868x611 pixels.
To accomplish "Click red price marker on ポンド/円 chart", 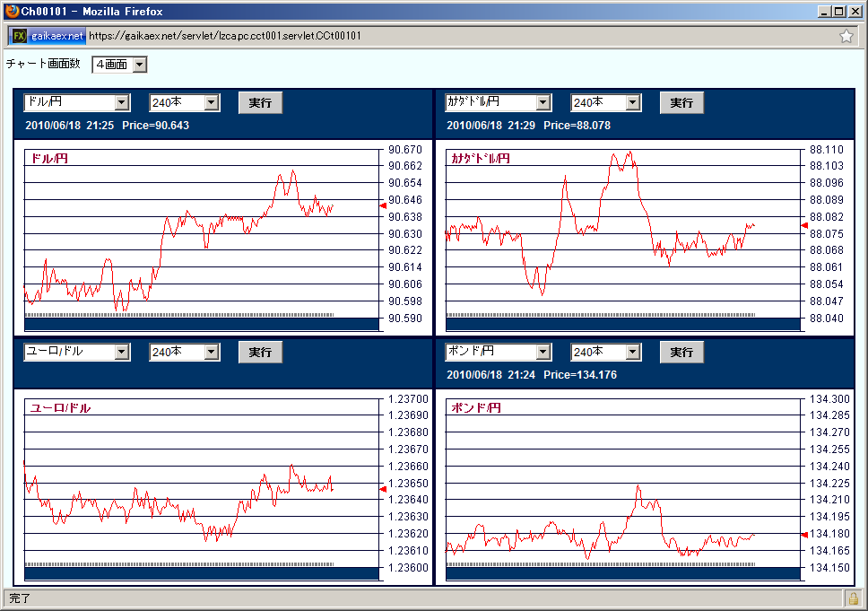I will pyautogui.click(x=803, y=535).
